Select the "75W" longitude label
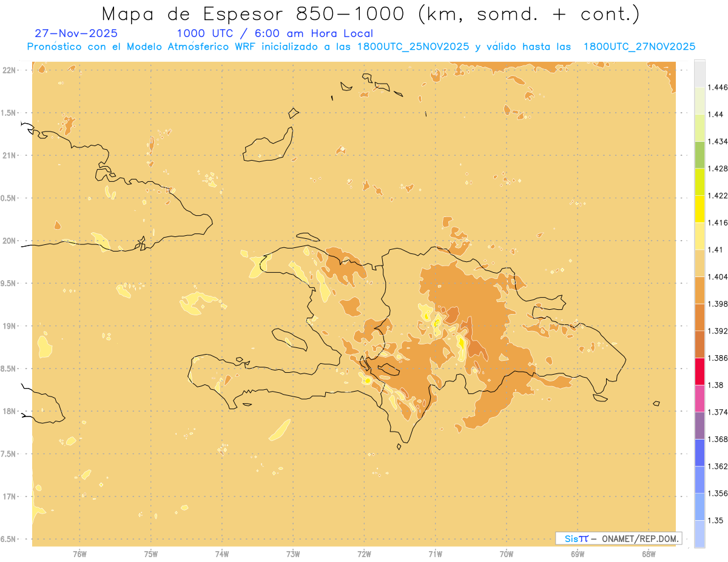Viewport: 728px width, 562px height. click(x=151, y=554)
